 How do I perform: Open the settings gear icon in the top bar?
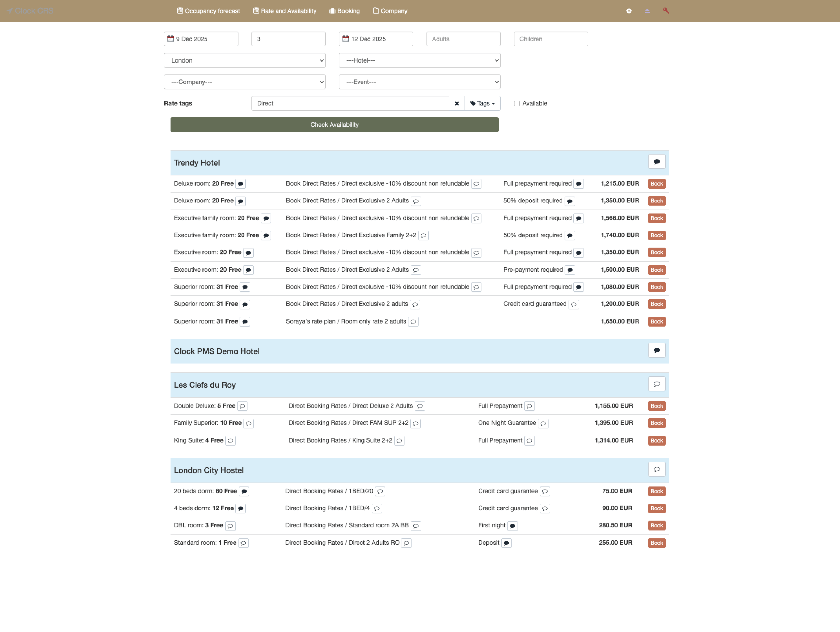pyautogui.click(x=629, y=11)
